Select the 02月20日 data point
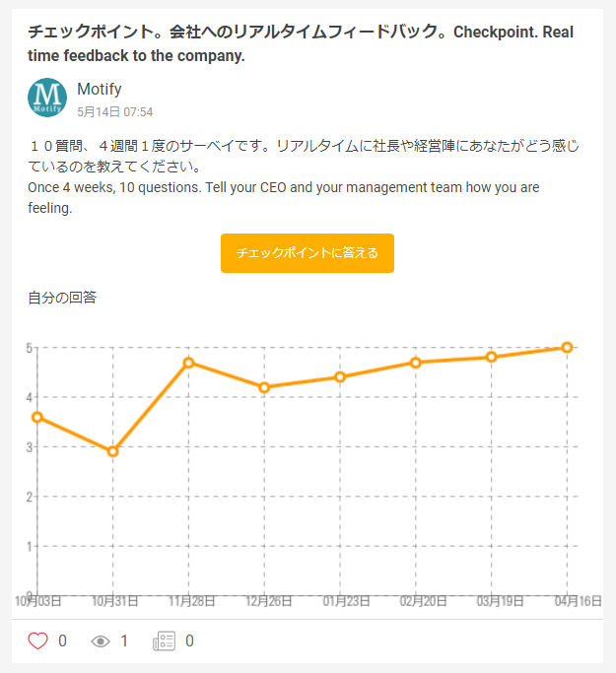The height and width of the screenshot is (673, 616). click(416, 363)
